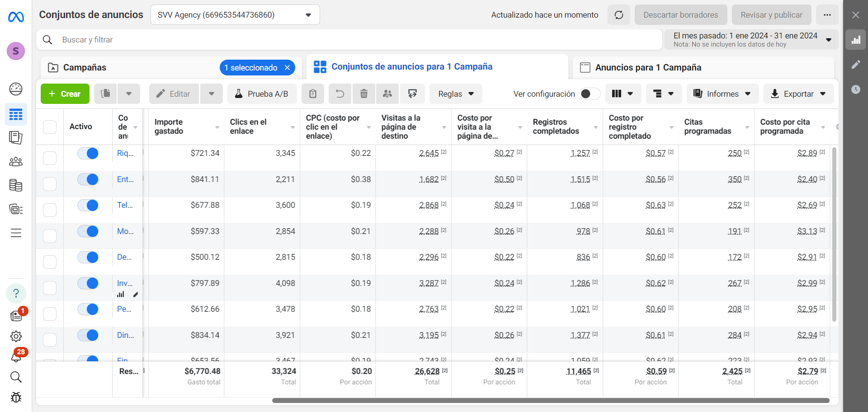Expand the Editar options dropdown arrow
Image resolution: width=868 pixels, height=412 pixels.
click(212, 94)
